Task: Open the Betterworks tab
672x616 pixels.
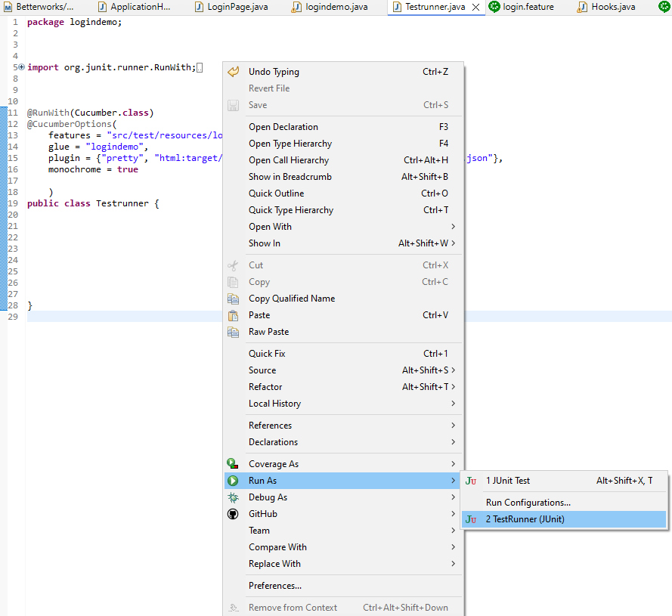Action: click(39, 7)
